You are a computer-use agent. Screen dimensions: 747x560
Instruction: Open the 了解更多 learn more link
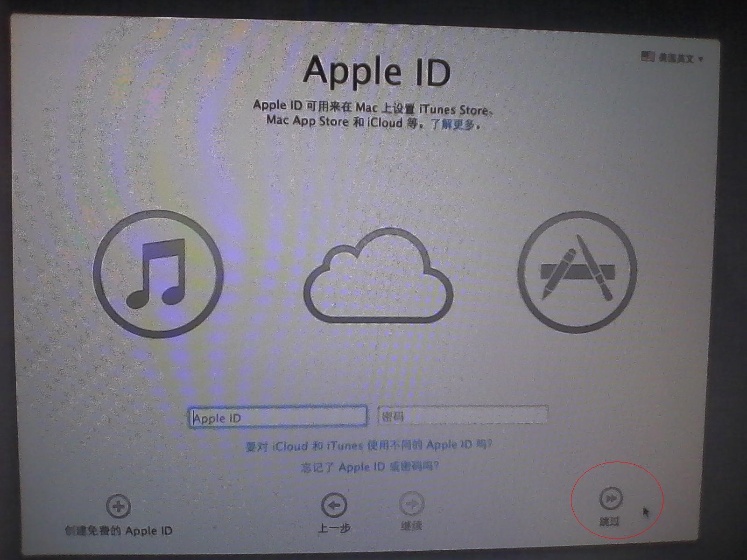click(x=452, y=124)
